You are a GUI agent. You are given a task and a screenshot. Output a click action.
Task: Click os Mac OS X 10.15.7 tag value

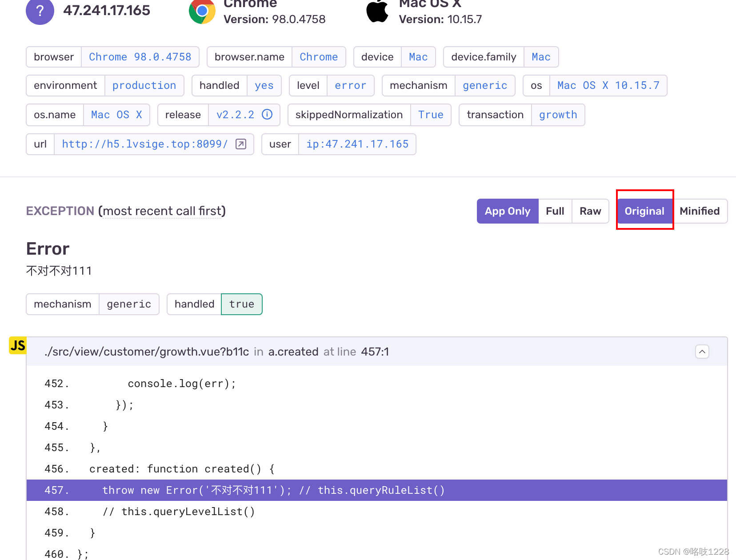608,85
